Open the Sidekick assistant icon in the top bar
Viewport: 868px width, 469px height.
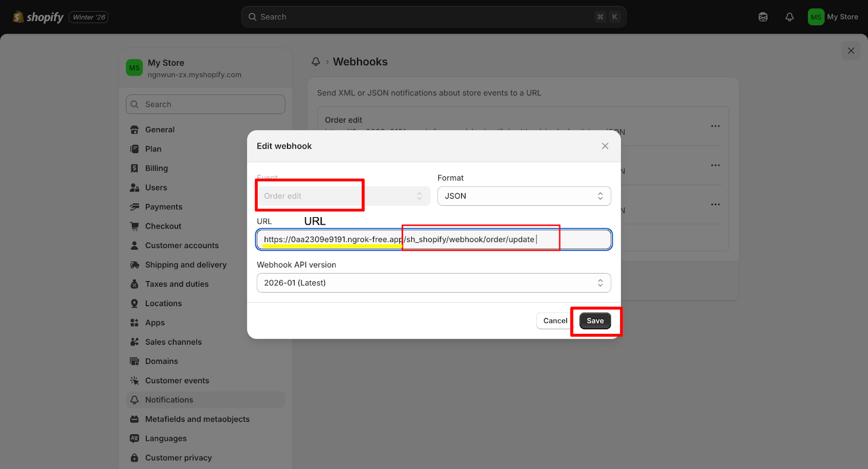pos(763,17)
